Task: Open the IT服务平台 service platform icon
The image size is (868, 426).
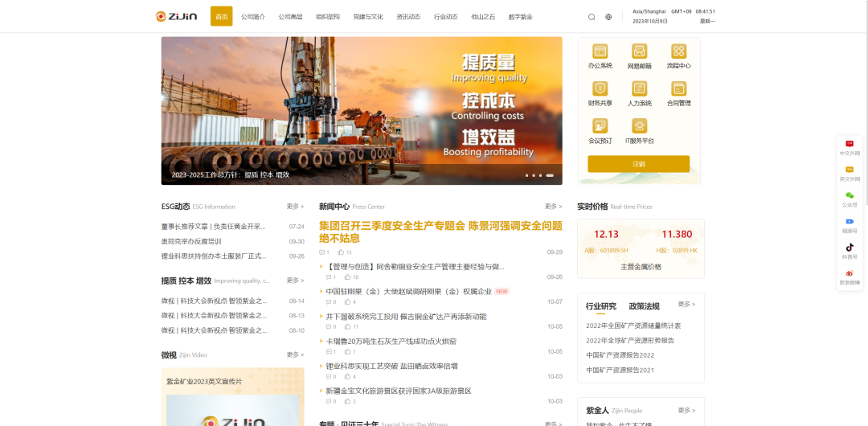Action: pos(639,126)
